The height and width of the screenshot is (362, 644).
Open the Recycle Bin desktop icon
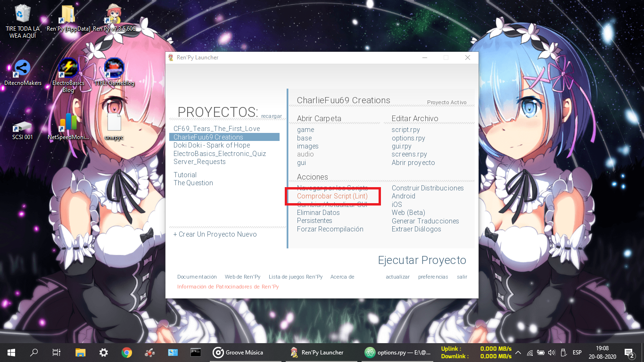click(x=22, y=14)
